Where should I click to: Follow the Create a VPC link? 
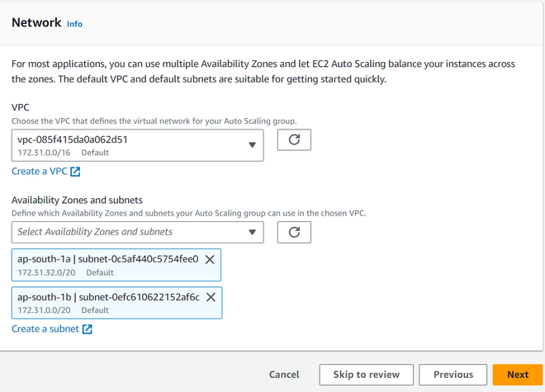tap(40, 172)
